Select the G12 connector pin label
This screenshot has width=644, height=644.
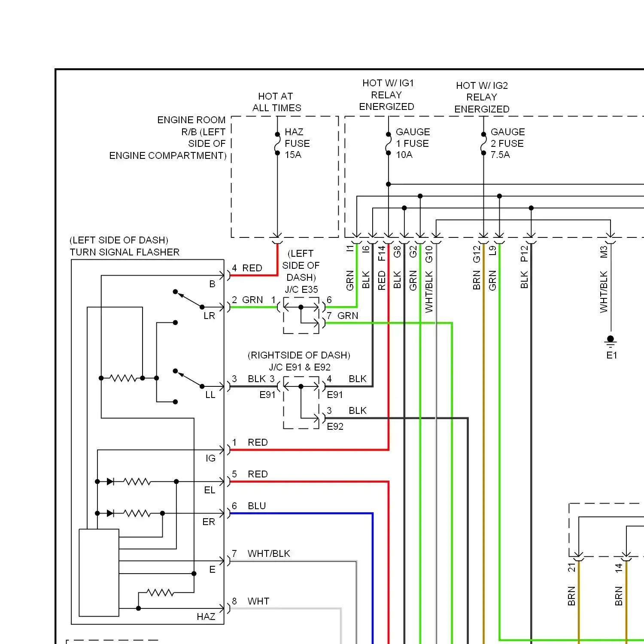(477, 254)
